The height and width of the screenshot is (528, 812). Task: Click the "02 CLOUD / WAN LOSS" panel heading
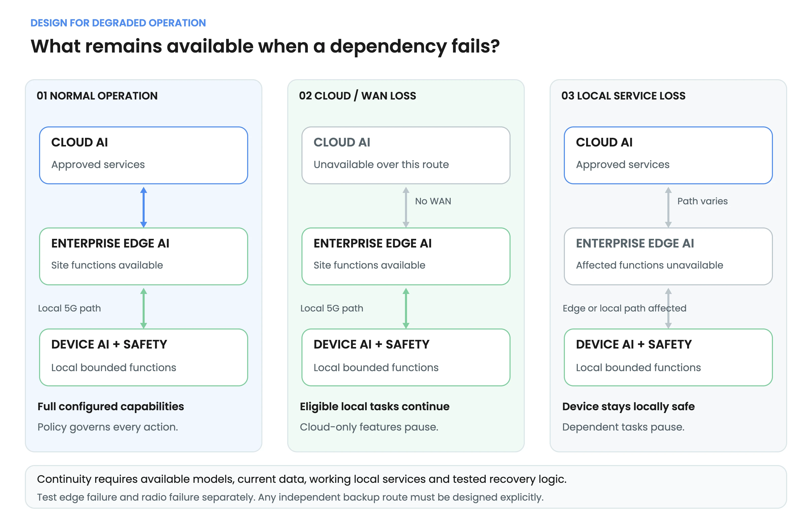click(357, 95)
